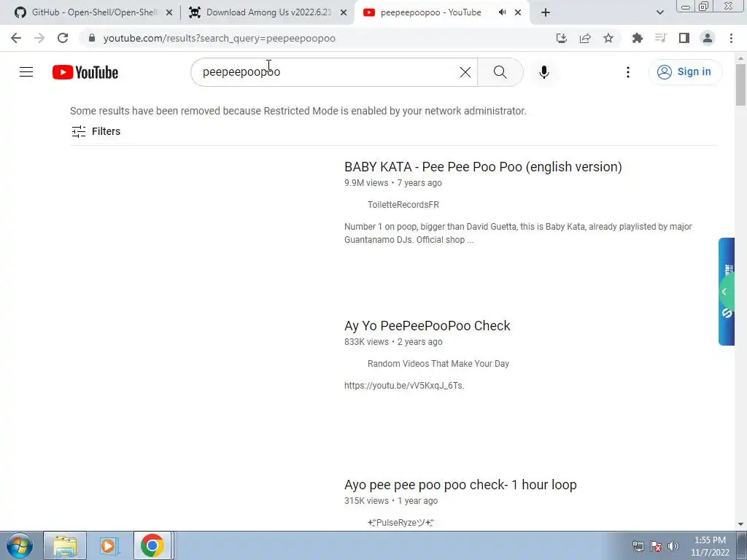Click '9.9M views • 7 years ago' text
Viewport: 747px width, 560px height.
(x=393, y=183)
